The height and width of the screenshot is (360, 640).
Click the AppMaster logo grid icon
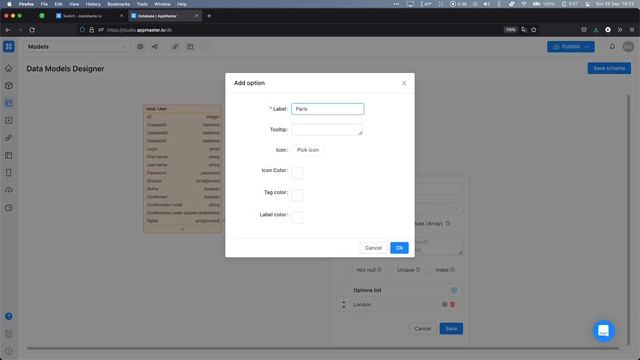(x=9, y=47)
